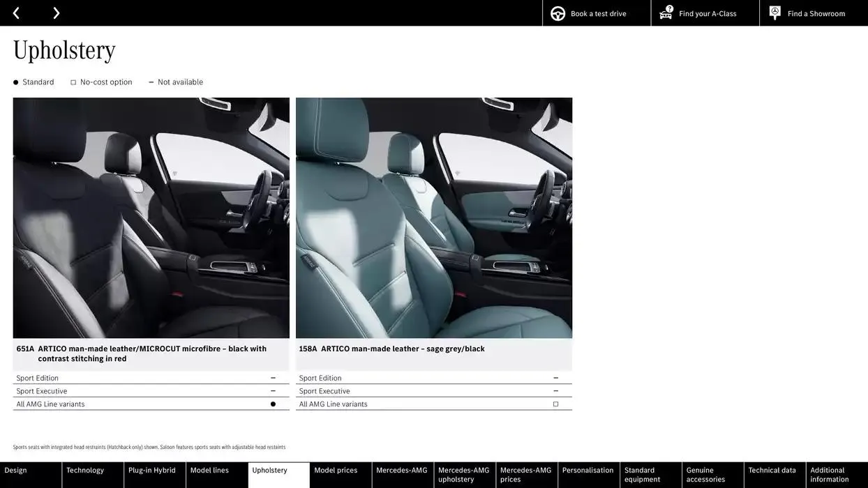The height and width of the screenshot is (488, 868).
Task: Click the standard dot for 651A AMG Line
Action: (273, 404)
